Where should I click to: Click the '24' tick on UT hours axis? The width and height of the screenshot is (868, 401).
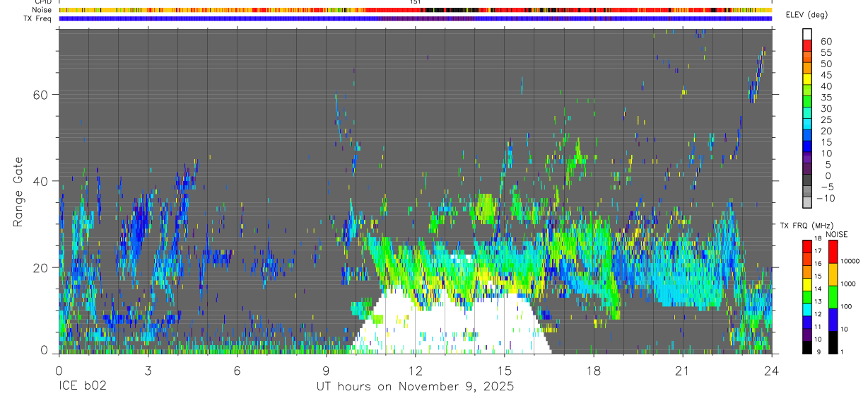(x=771, y=371)
